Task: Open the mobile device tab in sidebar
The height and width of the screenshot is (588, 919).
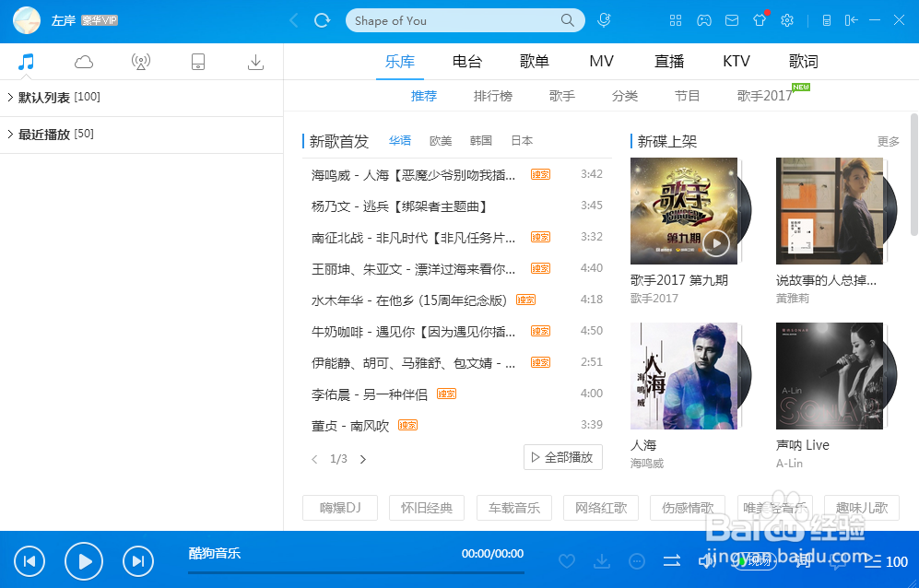Action: pyautogui.click(x=198, y=62)
